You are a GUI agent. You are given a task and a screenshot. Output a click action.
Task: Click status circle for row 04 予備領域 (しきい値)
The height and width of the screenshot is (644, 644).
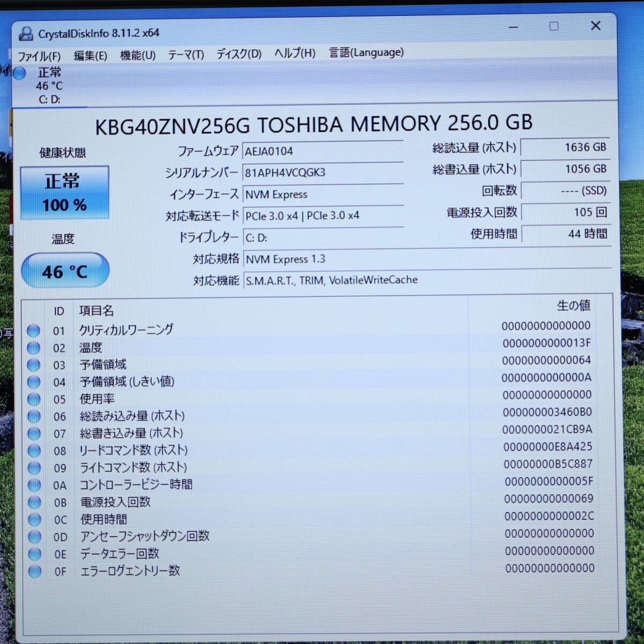[34, 382]
